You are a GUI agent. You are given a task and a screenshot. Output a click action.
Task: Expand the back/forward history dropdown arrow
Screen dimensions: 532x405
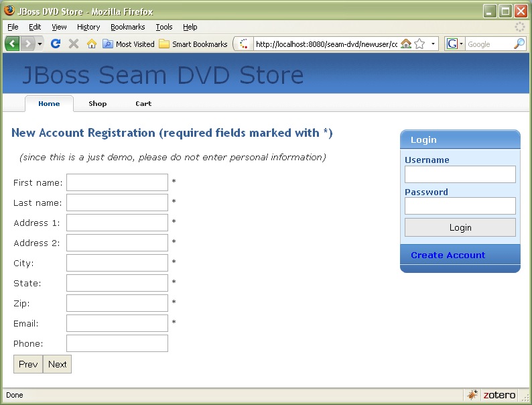click(40, 44)
